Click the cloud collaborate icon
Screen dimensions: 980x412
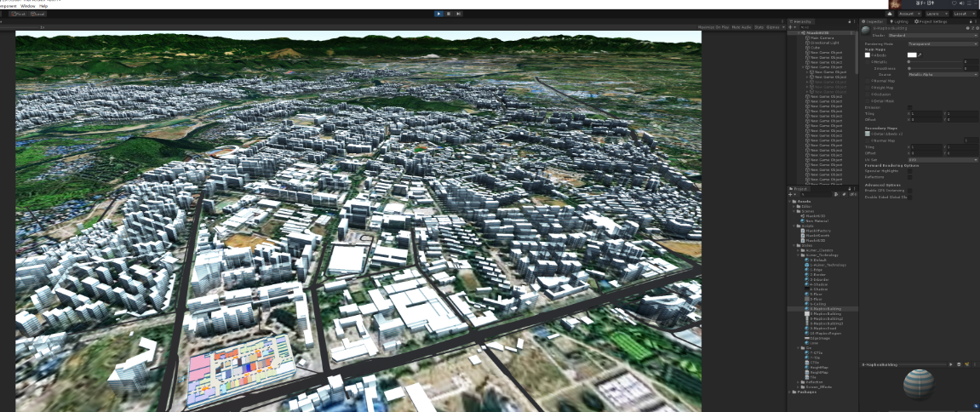(x=890, y=14)
